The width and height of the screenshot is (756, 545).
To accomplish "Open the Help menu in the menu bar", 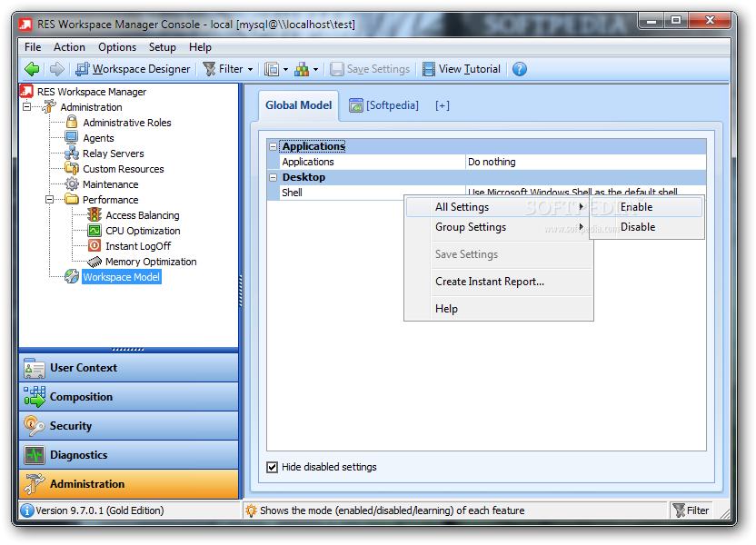I will click(x=200, y=46).
